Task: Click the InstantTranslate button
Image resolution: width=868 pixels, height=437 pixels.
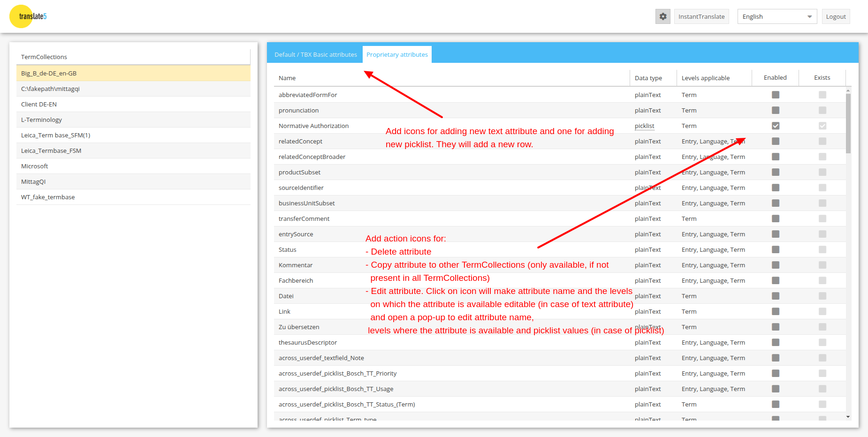Action: coord(701,16)
